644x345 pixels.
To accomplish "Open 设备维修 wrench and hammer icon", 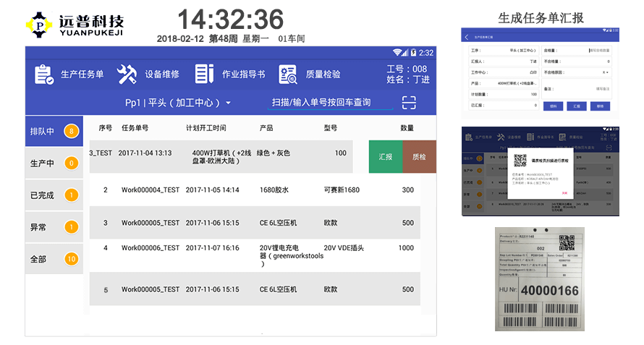I will click(127, 74).
